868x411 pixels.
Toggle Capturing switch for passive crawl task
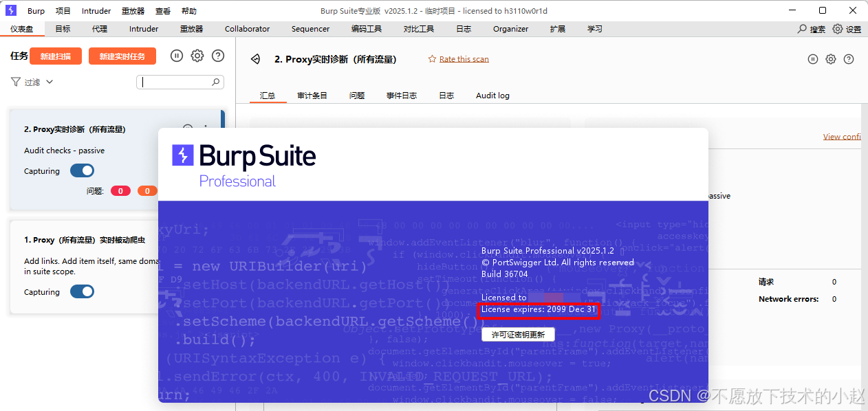click(x=82, y=292)
